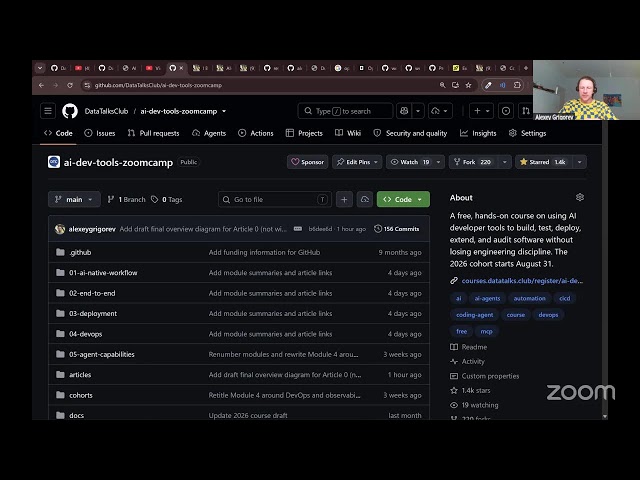Click the coding-agent topic tag

coord(474,315)
